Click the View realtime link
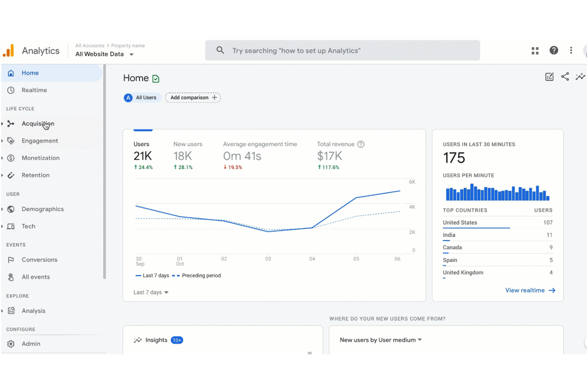Screen dimensions: 588x392 (x=530, y=290)
